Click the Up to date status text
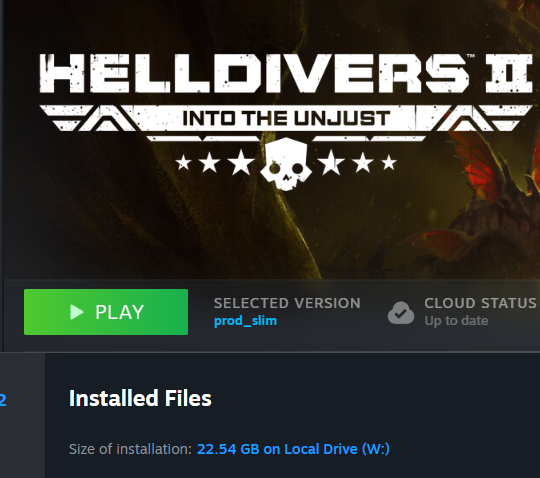The image size is (540, 478). click(x=456, y=321)
